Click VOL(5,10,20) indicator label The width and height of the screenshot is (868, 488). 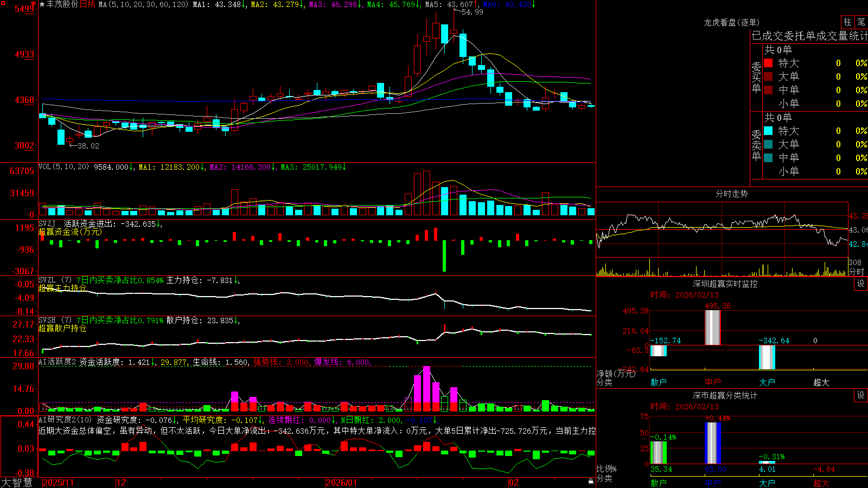pos(63,167)
